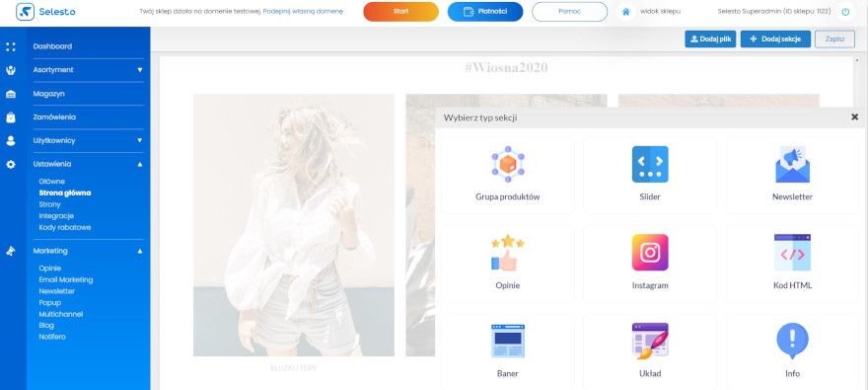Image resolution: width=868 pixels, height=390 pixels.
Task: Select Opinie under Marketing
Action: pos(50,269)
